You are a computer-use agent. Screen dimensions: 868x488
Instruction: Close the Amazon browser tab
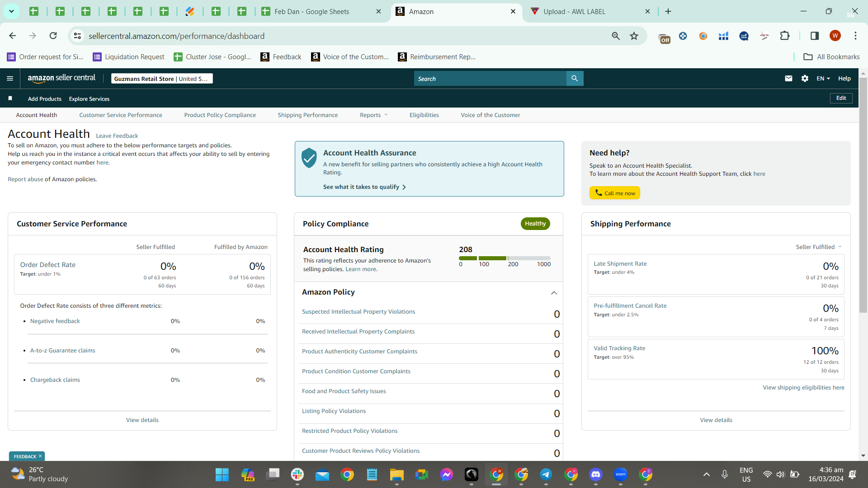(513, 11)
